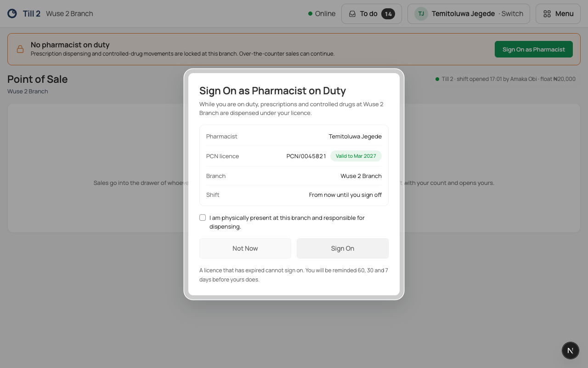588x368 pixels.
Task: Click the Till 2 shift opened status line
Action: point(509,79)
